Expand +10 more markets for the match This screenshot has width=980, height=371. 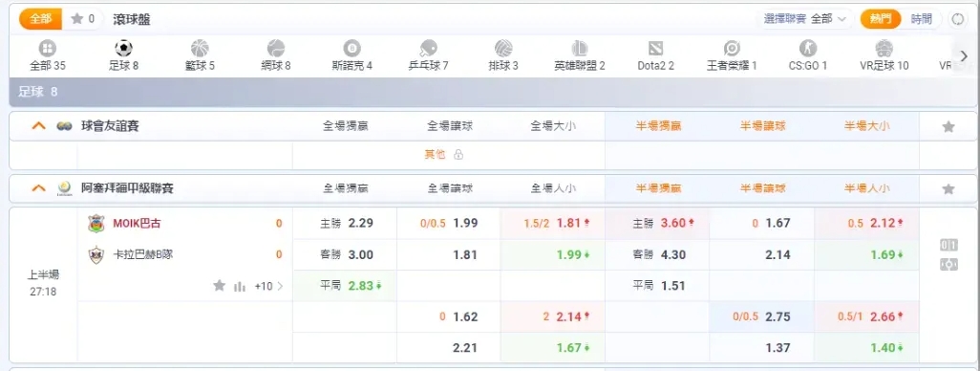click(268, 287)
